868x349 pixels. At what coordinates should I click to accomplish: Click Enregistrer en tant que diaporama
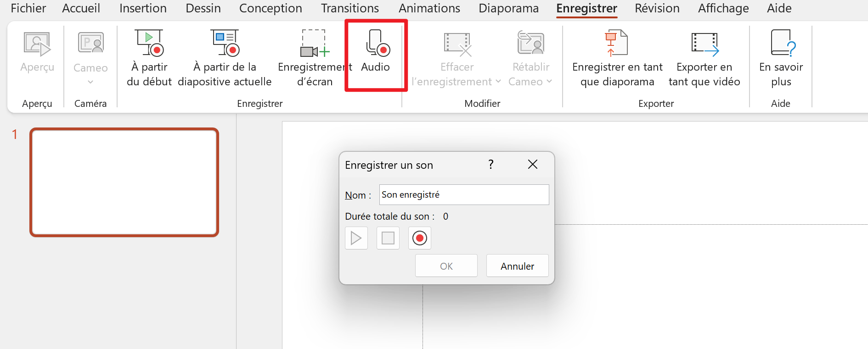coord(617,58)
